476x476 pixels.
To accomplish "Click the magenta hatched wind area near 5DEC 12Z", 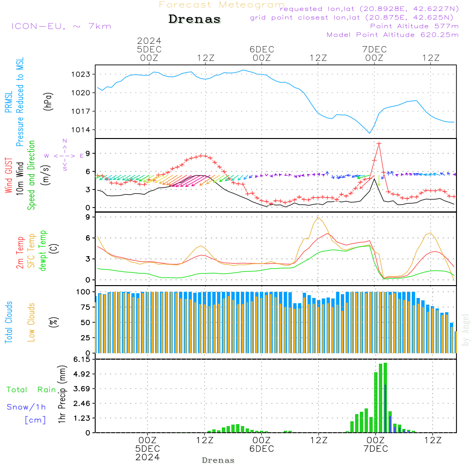I will pos(190,181).
